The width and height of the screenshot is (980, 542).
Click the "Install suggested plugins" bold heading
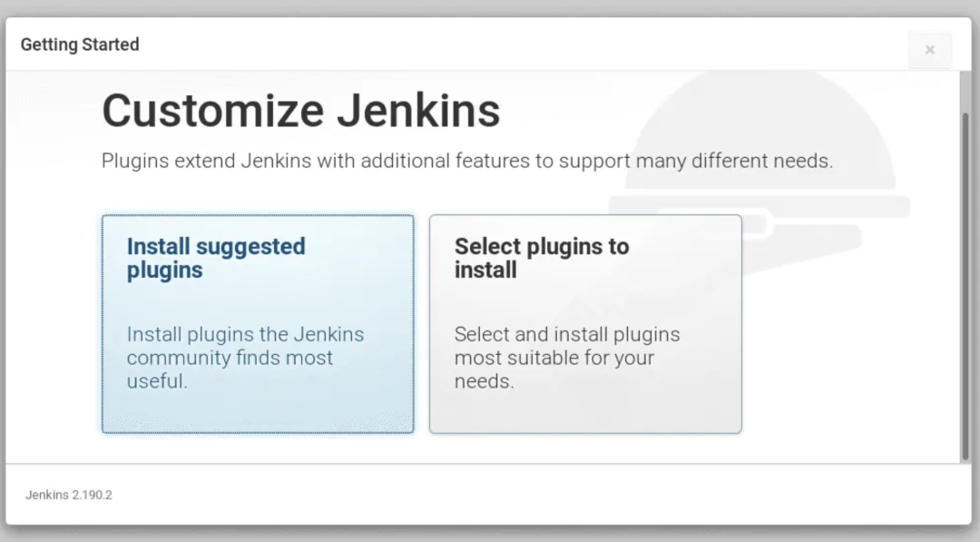click(x=216, y=258)
